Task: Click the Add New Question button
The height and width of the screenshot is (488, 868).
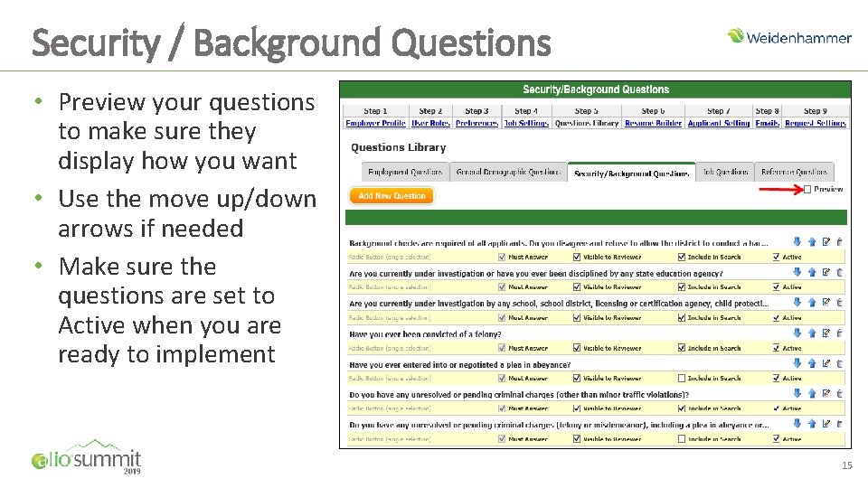Action: (392, 196)
